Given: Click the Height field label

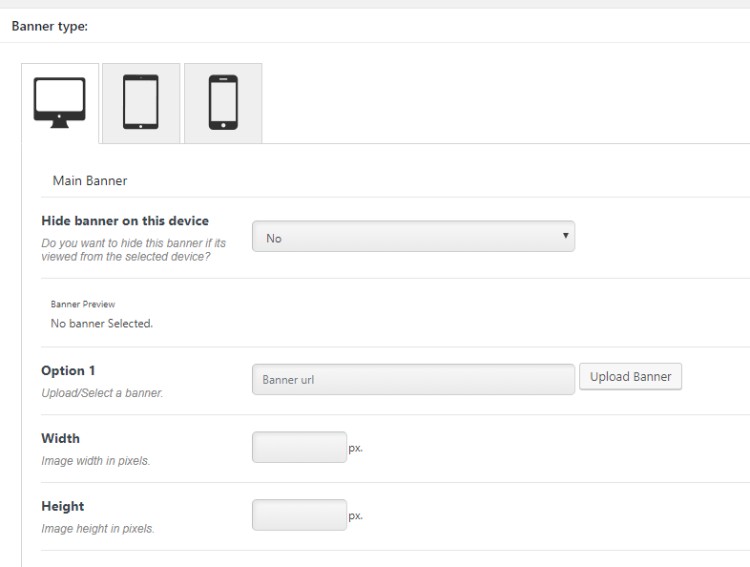Looking at the screenshot, I should [63, 506].
